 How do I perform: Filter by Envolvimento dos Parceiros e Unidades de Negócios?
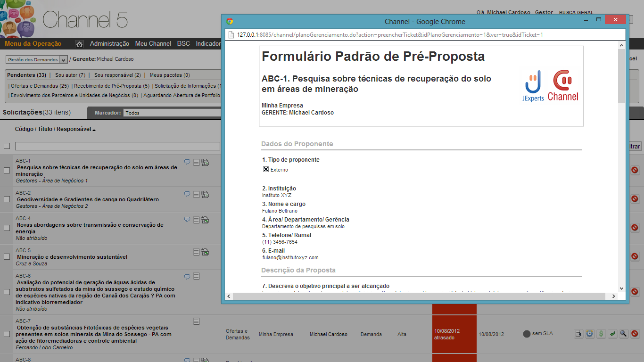[x=74, y=95]
